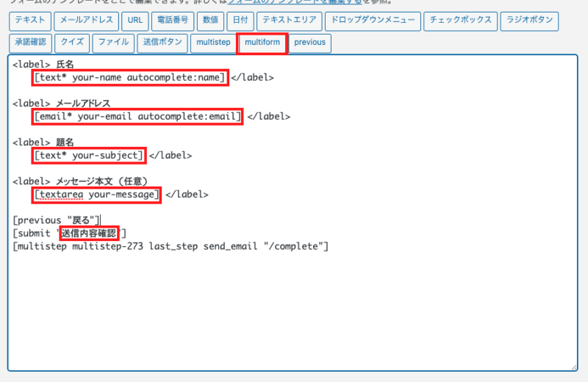The height and width of the screenshot is (382, 588).
Task: Click the 数値 tag button
Action: coord(209,21)
